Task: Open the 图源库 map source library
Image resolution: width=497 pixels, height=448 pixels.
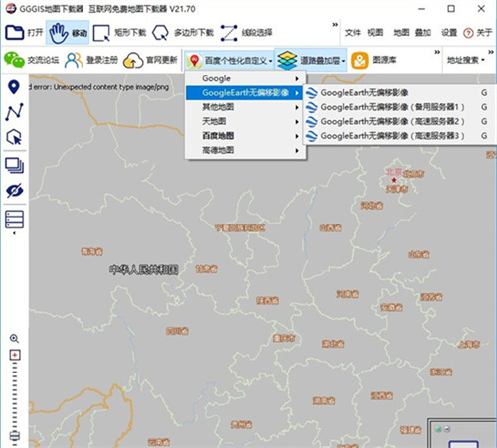Action: (x=374, y=60)
